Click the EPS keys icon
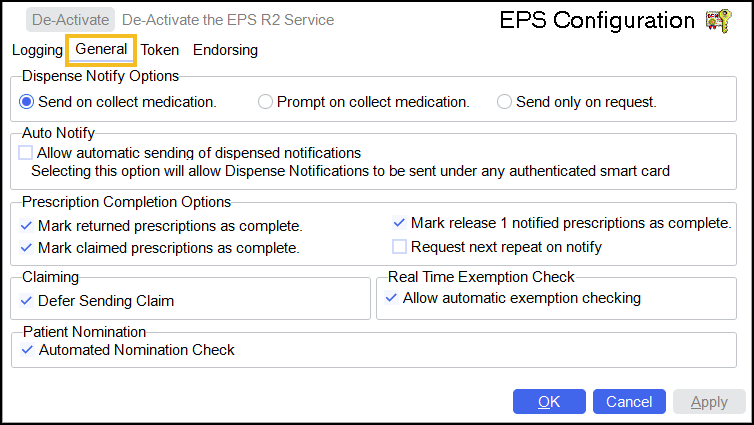 (719, 21)
